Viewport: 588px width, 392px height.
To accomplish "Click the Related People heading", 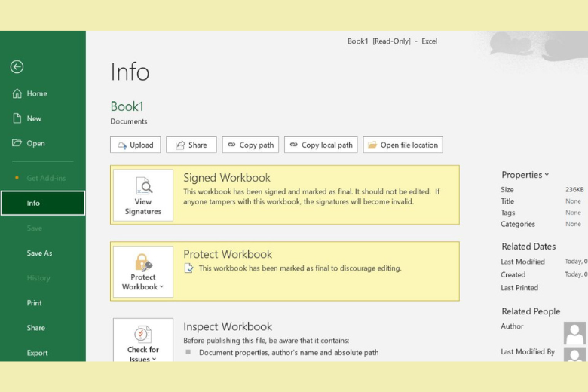I will point(531,311).
